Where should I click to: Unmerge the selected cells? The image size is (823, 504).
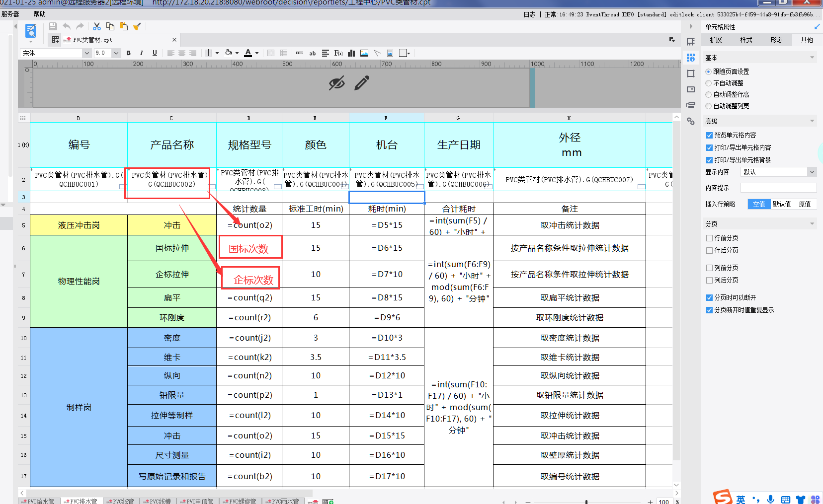click(284, 53)
